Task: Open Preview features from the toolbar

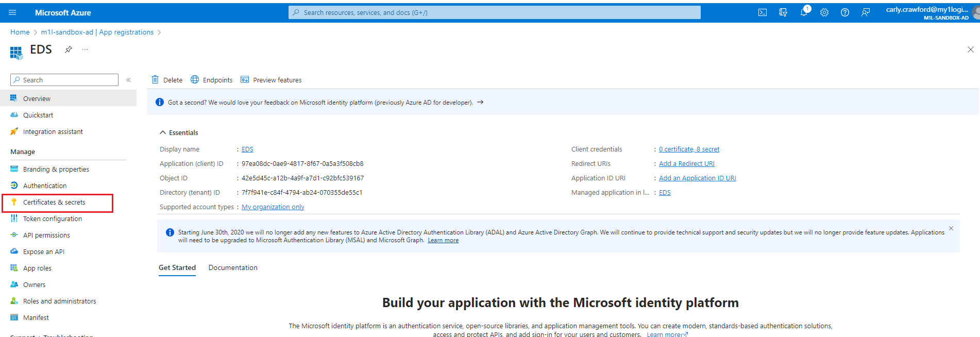Action: [271, 80]
